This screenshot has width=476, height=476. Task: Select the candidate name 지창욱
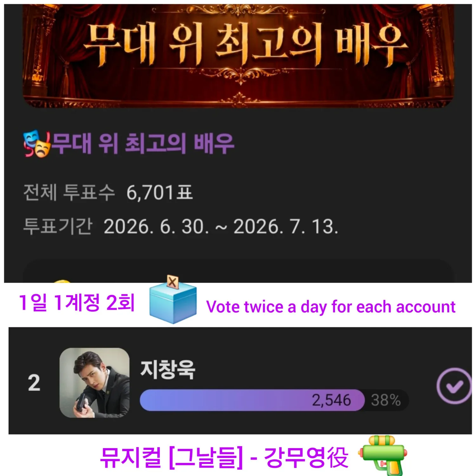tap(168, 370)
